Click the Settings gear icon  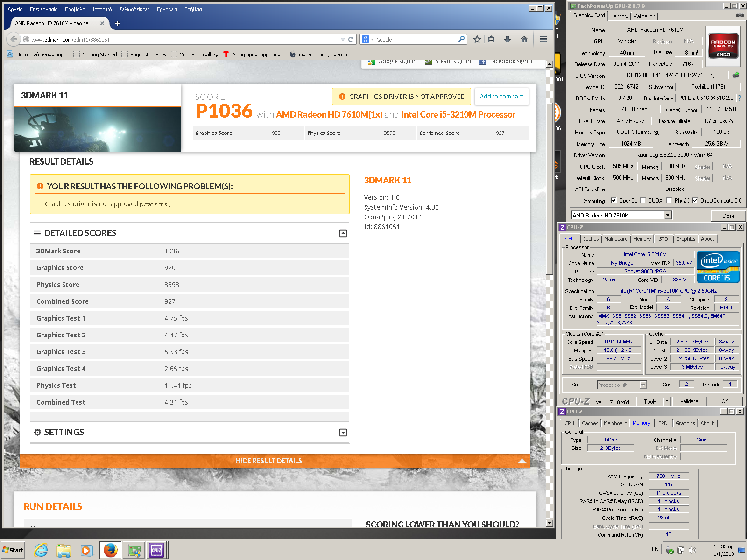[x=38, y=432]
